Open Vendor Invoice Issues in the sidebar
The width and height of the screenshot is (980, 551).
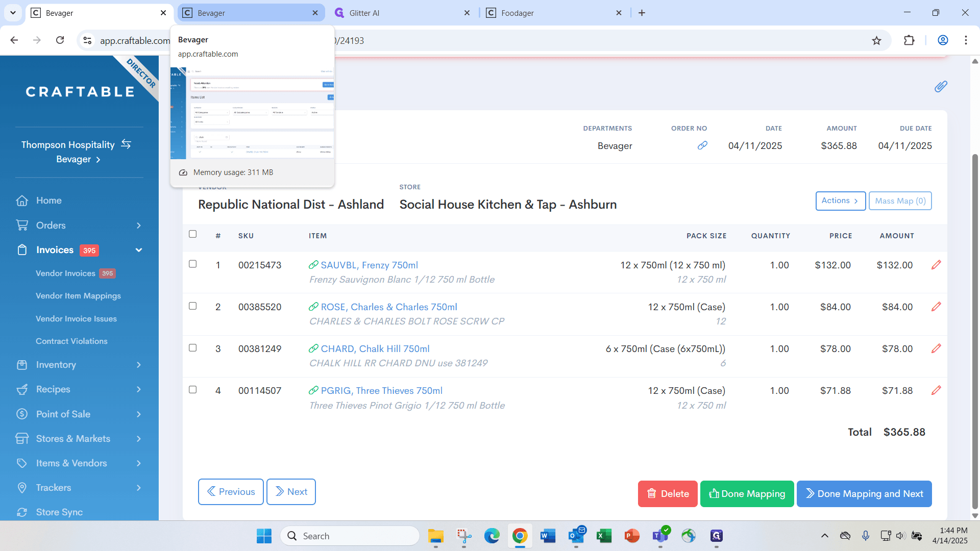(76, 319)
